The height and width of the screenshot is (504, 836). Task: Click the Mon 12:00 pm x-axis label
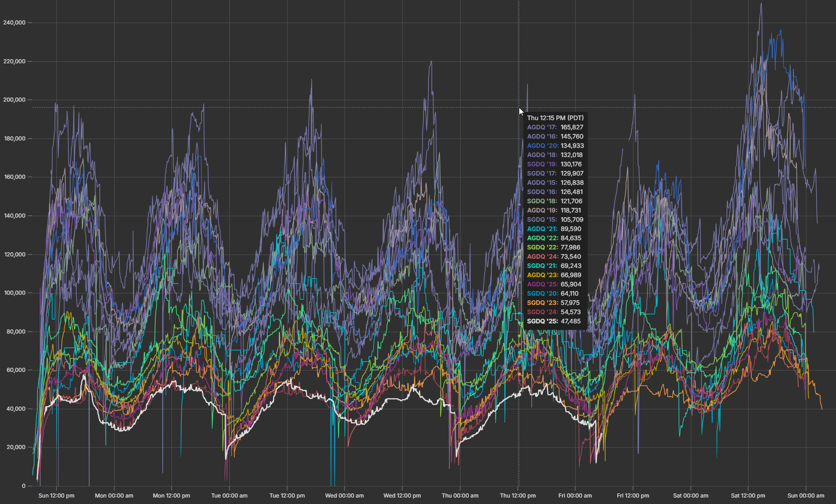pyautogui.click(x=172, y=495)
